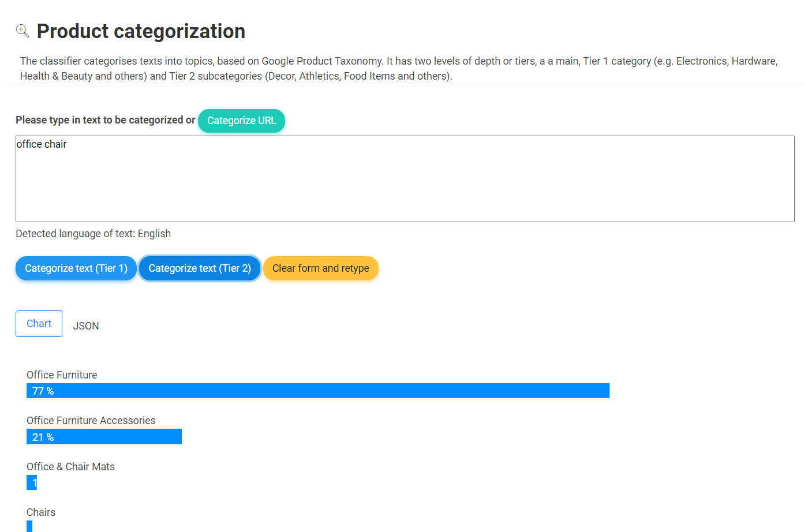808x532 pixels.
Task: Focus the text box containing office chair
Action: coord(405,179)
